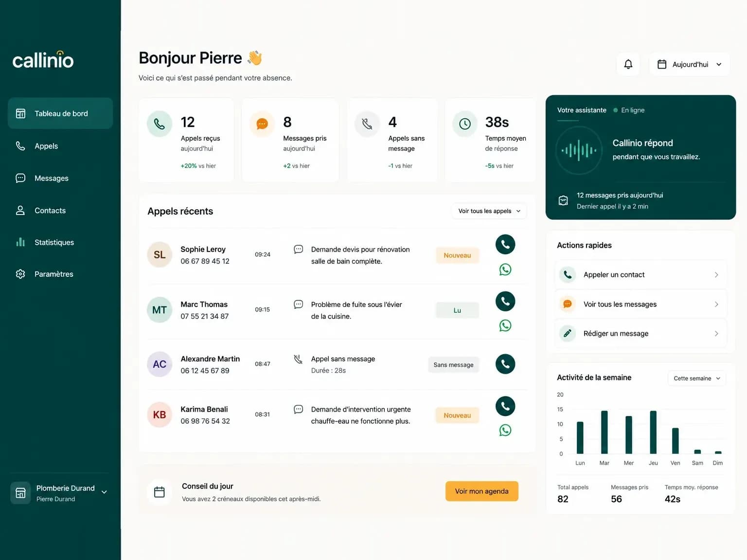Open Voir tous les messages quick action
Viewport: 747px width, 560px height.
(641, 304)
